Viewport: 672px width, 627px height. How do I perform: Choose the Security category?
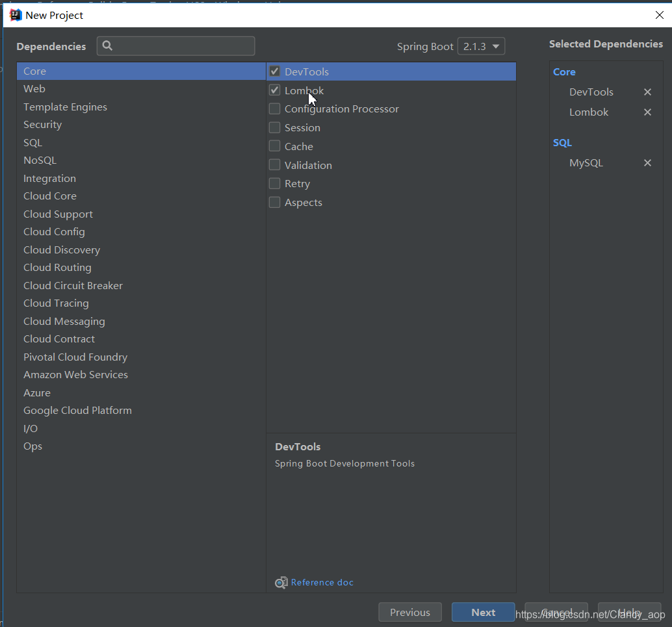tap(142, 125)
